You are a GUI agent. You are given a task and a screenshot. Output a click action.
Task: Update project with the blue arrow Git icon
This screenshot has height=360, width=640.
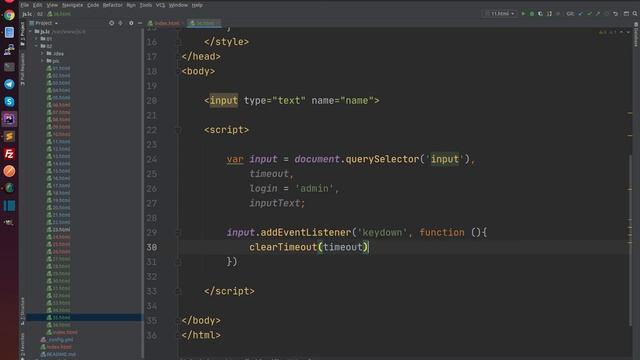click(580, 14)
